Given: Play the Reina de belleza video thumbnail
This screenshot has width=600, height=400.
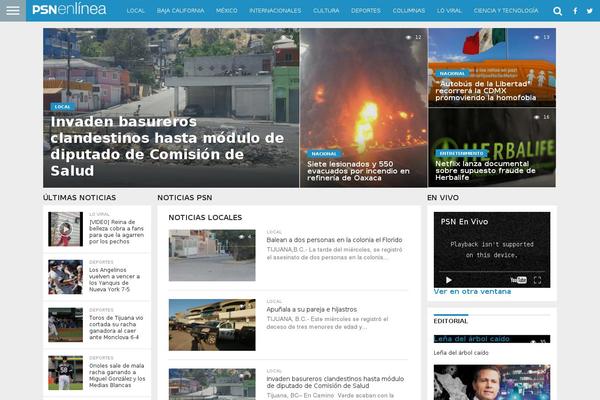Looking at the screenshot, I should (x=65, y=229).
